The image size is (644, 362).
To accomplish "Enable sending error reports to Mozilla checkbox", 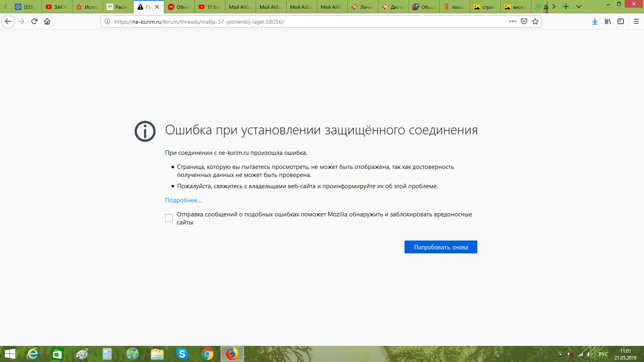I will click(169, 218).
